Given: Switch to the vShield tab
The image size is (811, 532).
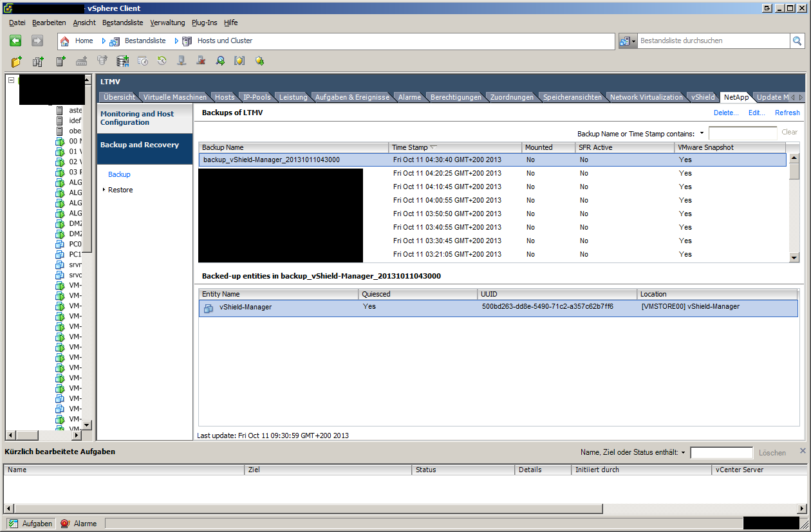Looking at the screenshot, I should (703, 97).
